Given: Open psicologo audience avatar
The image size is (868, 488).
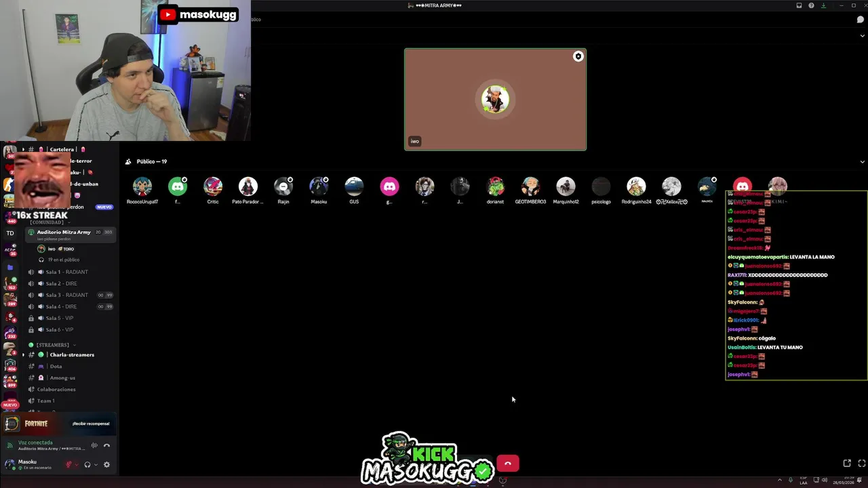Looking at the screenshot, I should [601, 186].
